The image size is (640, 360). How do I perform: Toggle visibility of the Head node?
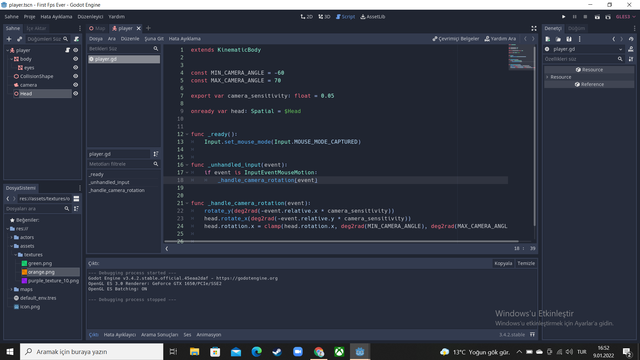[76, 93]
